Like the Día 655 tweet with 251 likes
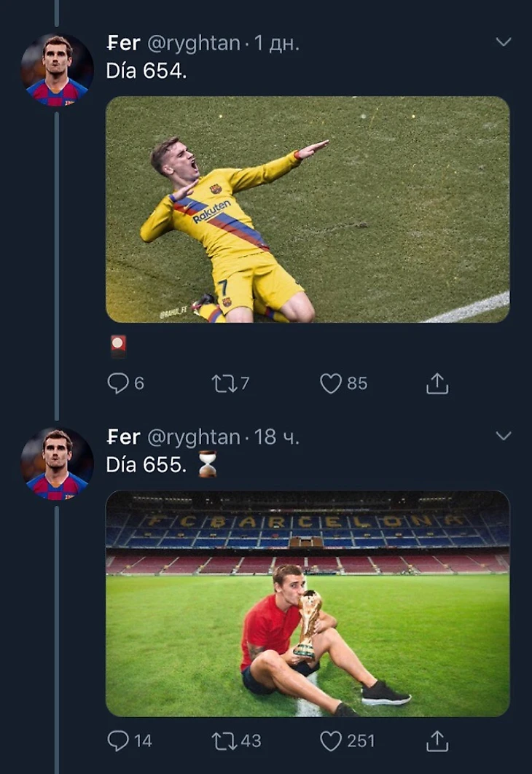532x774 pixels. pyautogui.click(x=331, y=741)
